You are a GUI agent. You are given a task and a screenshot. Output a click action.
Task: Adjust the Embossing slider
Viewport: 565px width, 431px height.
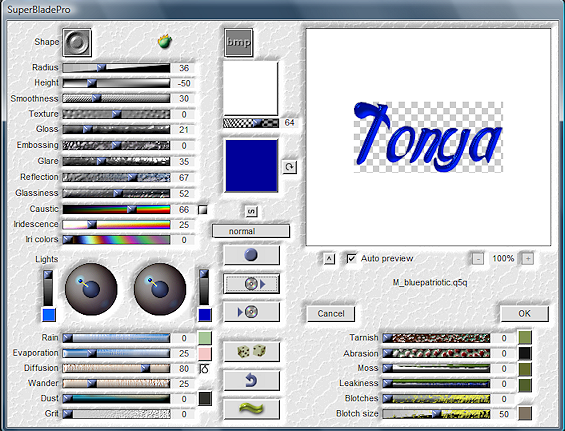pos(116,145)
